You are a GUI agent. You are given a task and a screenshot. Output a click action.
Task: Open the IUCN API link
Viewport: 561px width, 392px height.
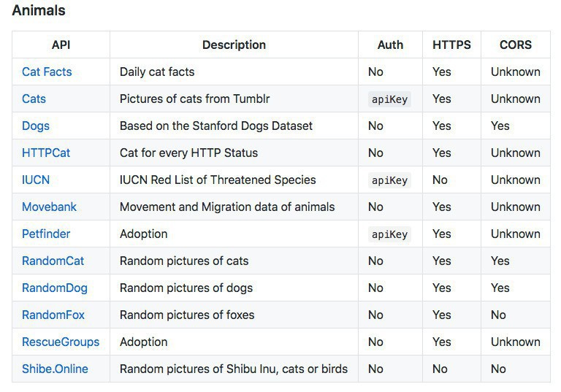(x=36, y=180)
